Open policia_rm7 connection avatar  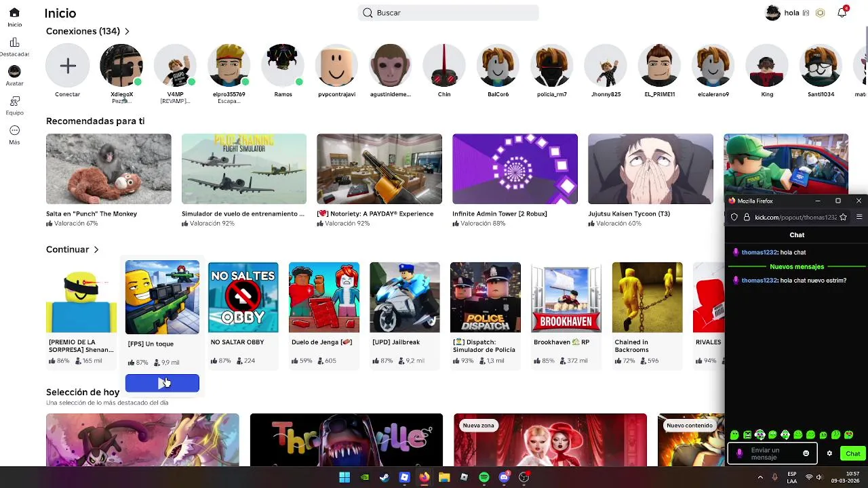tap(552, 66)
